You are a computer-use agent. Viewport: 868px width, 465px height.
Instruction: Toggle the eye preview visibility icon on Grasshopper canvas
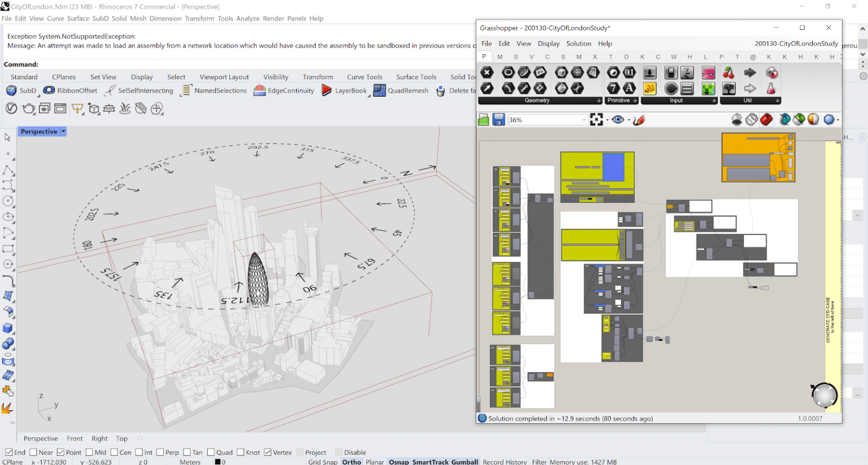(x=618, y=119)
